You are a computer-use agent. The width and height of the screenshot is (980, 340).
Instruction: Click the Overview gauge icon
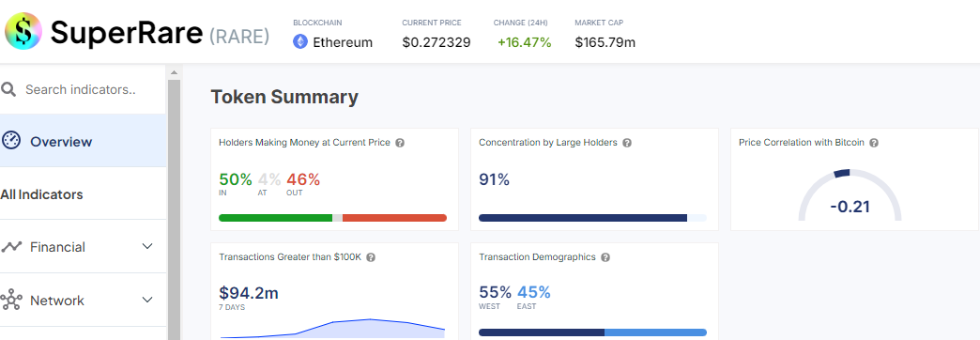coord(11,141)
